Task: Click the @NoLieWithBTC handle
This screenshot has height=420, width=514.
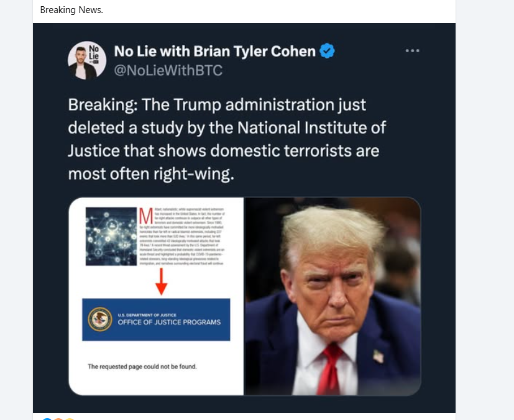Action: pos(168,70)
